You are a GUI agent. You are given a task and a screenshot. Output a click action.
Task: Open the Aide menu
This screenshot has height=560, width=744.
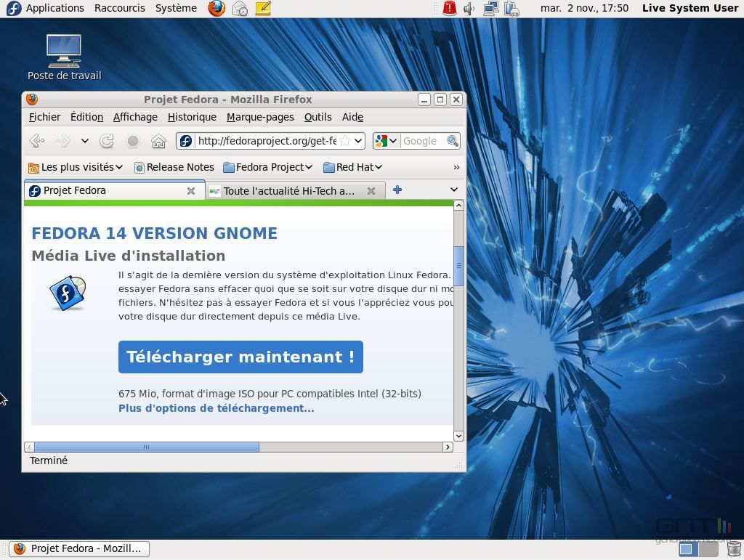coord(352,117)
